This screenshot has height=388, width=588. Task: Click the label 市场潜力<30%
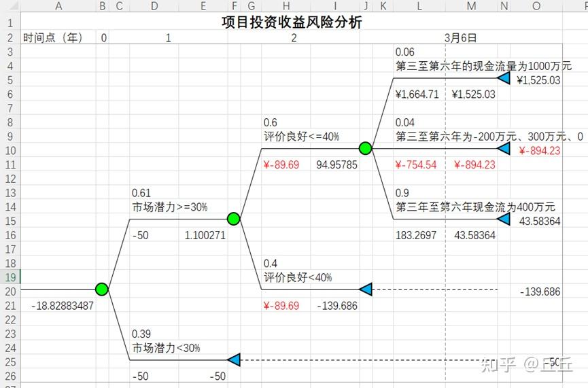pos(166,348)
